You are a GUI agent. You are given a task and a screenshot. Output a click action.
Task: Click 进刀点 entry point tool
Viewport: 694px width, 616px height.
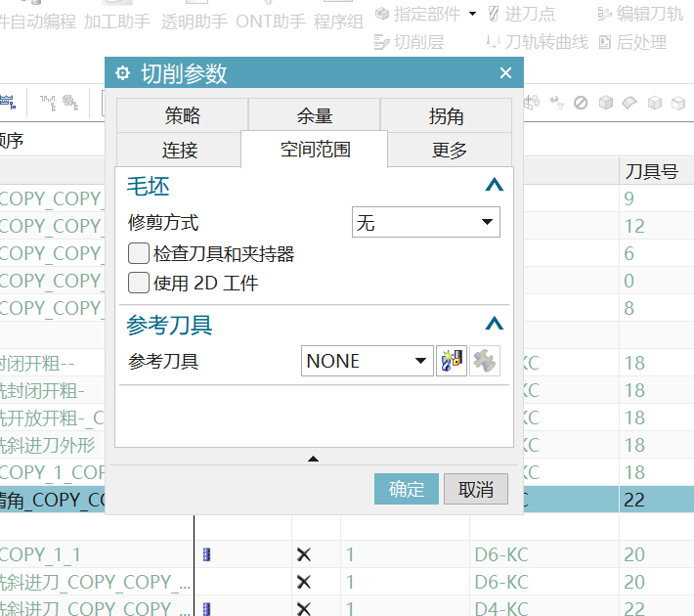521,14
